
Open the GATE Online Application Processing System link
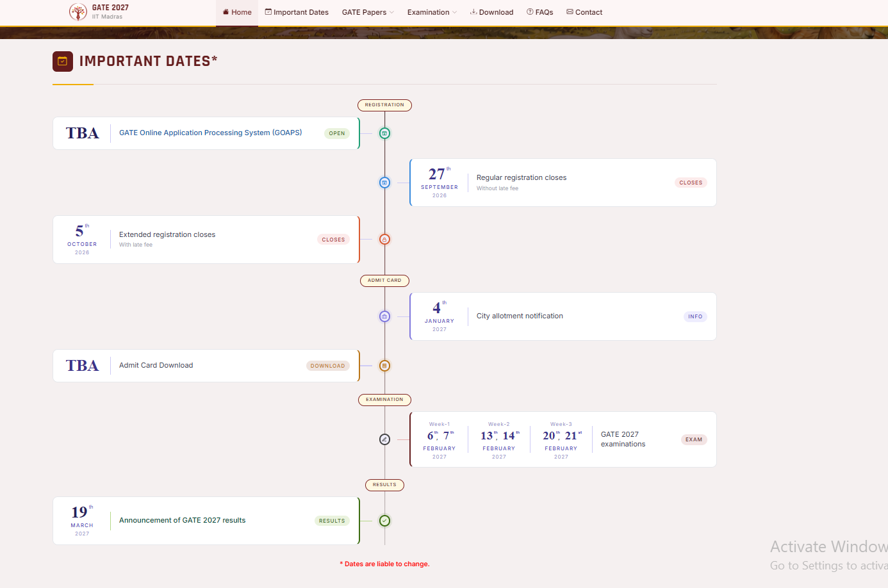tap(210, 133)
